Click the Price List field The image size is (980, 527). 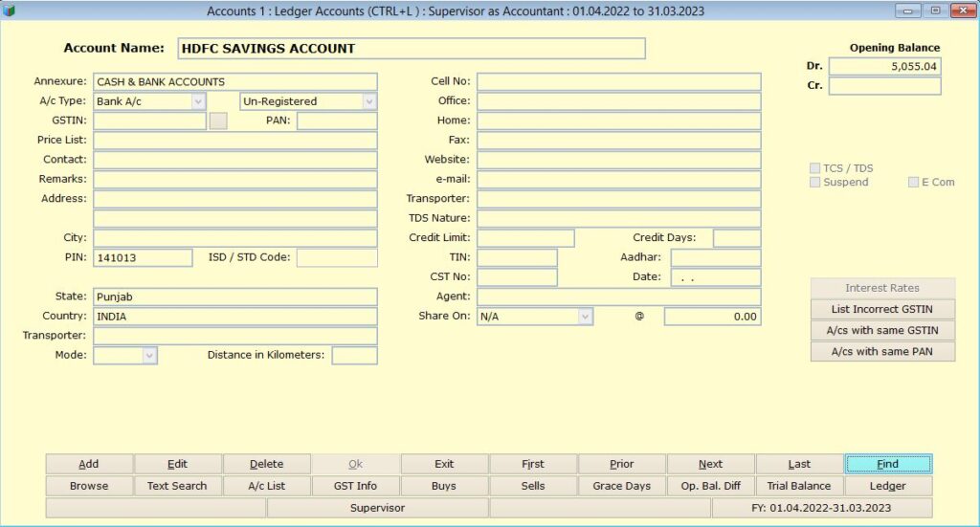pyautogui.click(x=235, y=140)
